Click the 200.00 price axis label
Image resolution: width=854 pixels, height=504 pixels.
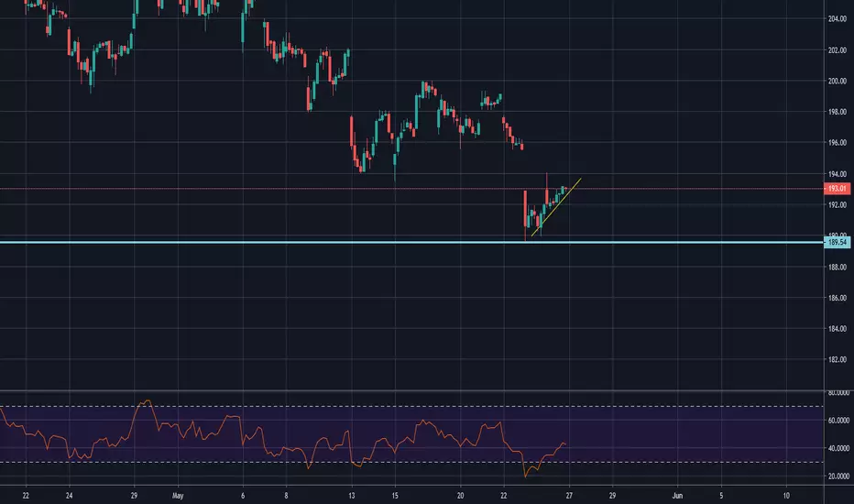pyautogui.click(x=838, y=82)
